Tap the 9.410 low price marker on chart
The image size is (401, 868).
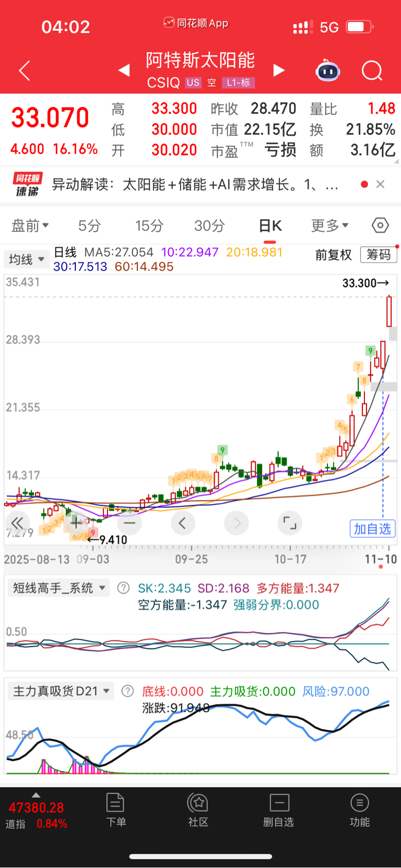[107, 540]
